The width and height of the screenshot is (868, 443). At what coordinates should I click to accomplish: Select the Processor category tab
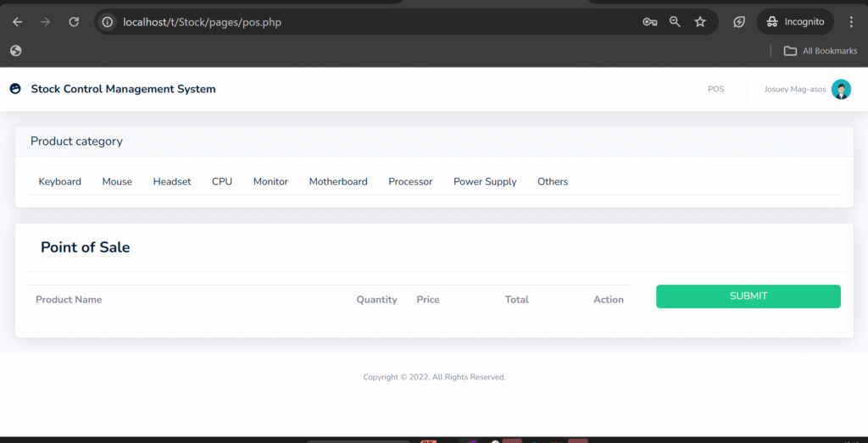pos(410,181)
